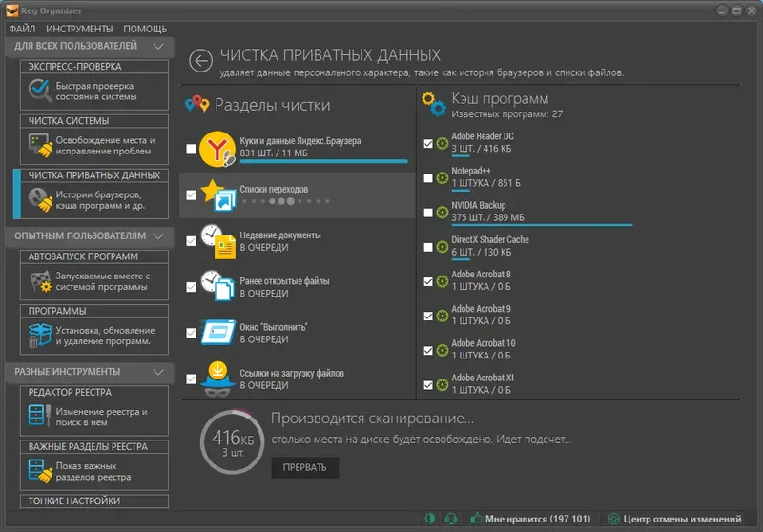Image resolution: width=763 pixels, height=532 pixels.
Task: Click the previously opened files icon
Action: [x=218, y=286]
